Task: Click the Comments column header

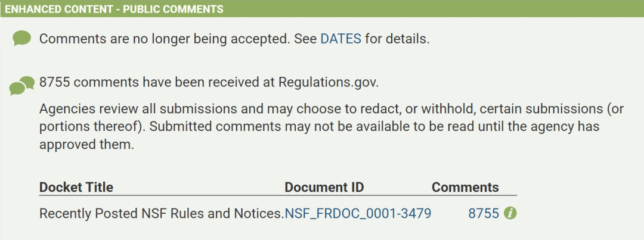Action: (x=465, y=188)
